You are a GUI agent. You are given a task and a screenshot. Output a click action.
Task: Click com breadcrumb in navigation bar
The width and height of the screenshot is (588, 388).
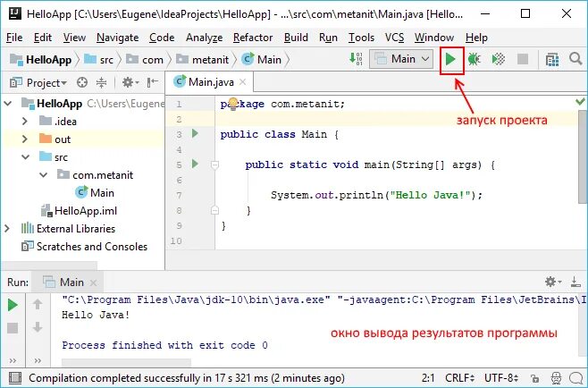coord(145,59)
